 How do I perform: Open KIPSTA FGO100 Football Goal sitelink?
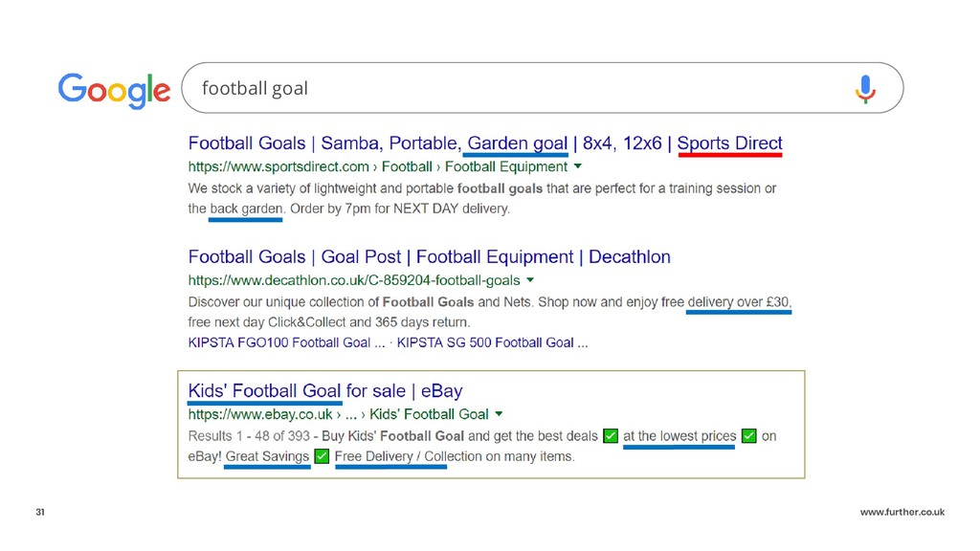click(x=286, y=342)
